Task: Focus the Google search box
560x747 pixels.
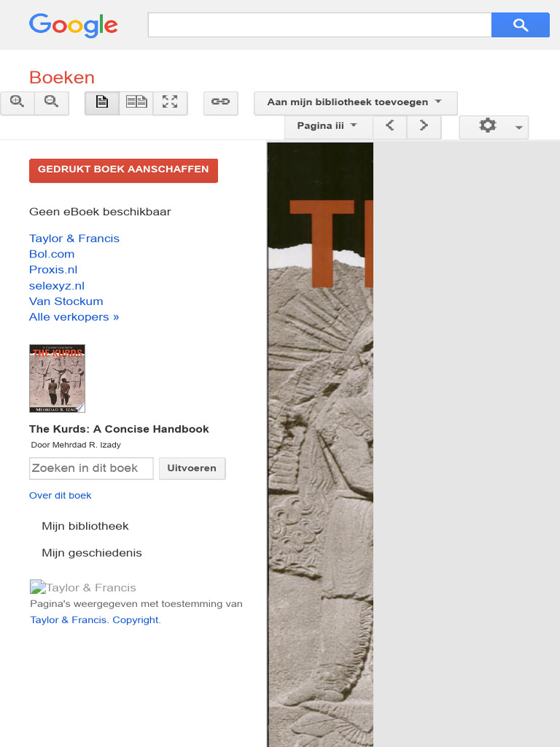Action: click(x=319, y=25)
